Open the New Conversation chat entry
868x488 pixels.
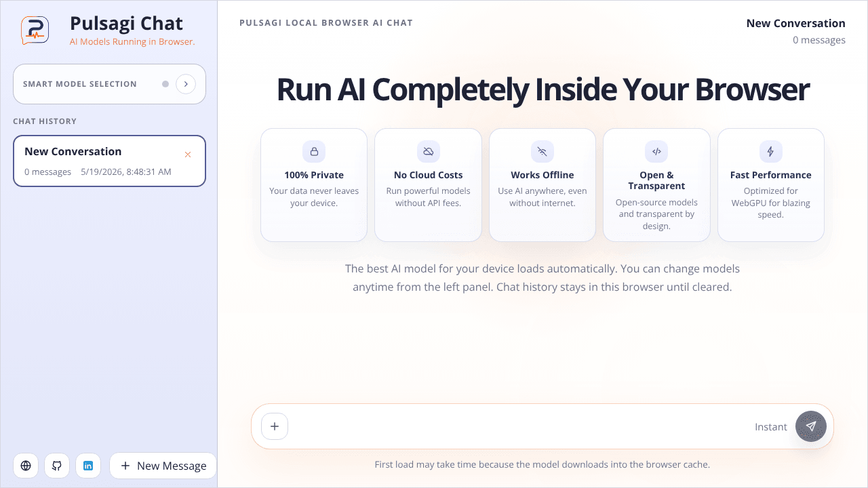[x=109, y=161]
